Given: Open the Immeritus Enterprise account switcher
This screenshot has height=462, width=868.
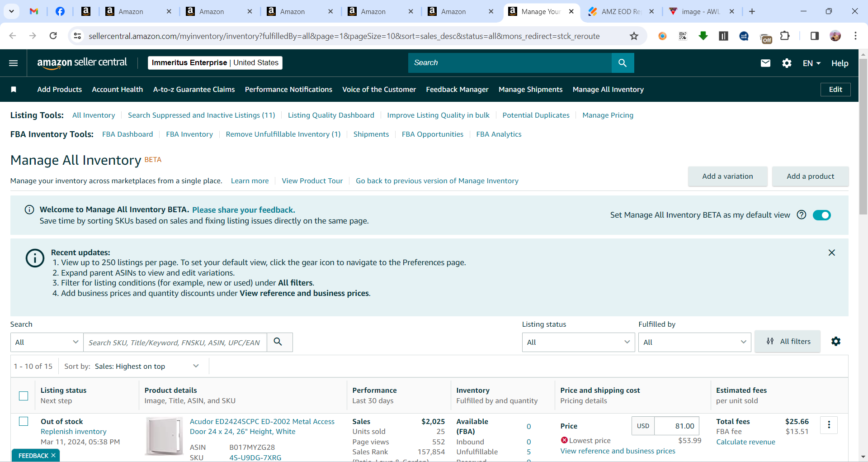Looking at the screenshot, I should 215,62.
